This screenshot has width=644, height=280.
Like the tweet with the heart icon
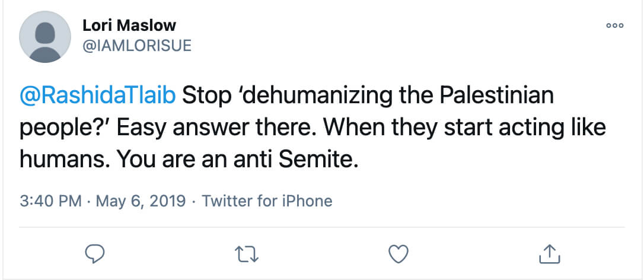[x=399, y=254]
